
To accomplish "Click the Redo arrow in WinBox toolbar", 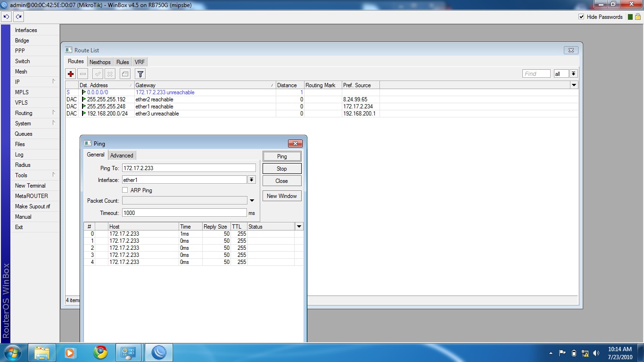I will click(x=18, y=16).
